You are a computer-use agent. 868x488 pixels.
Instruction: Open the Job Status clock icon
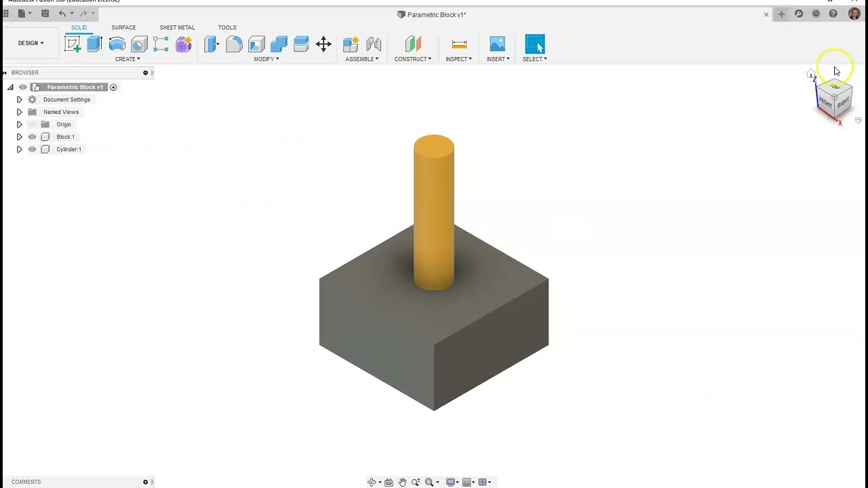[x=816, y=14]
